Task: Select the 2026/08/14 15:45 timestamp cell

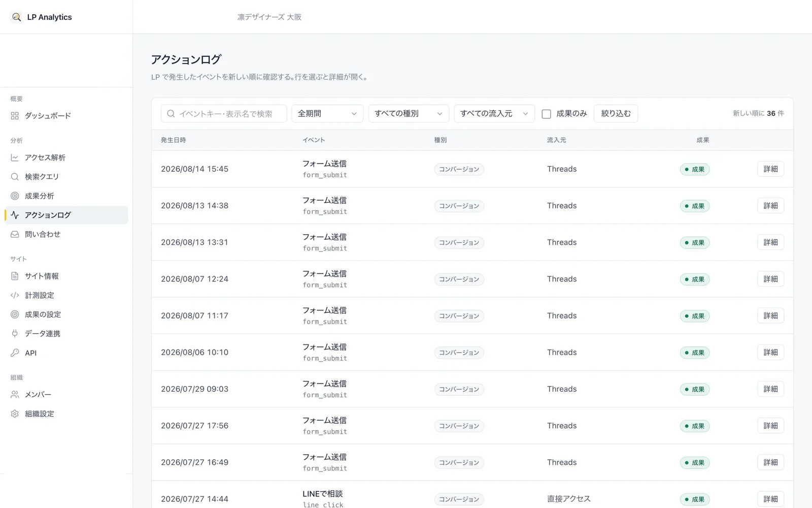Action: (x=195, y=169)
